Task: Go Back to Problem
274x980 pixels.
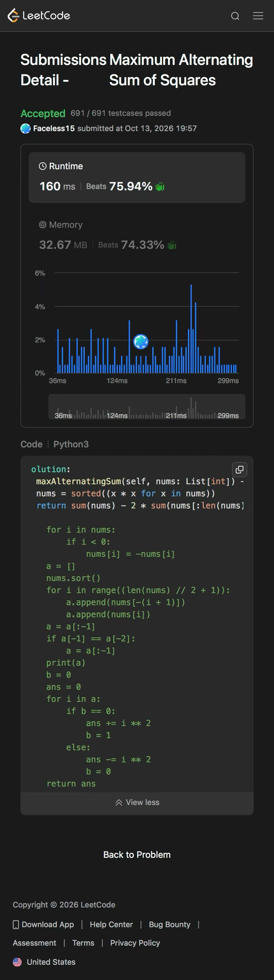Action: pyautogui.click(x=137, y=855)
